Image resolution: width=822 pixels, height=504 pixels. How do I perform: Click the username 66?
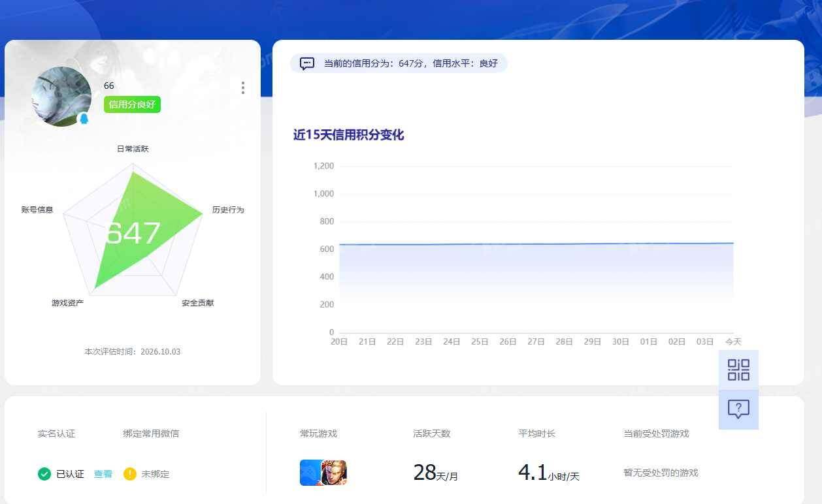pos(109,86)
